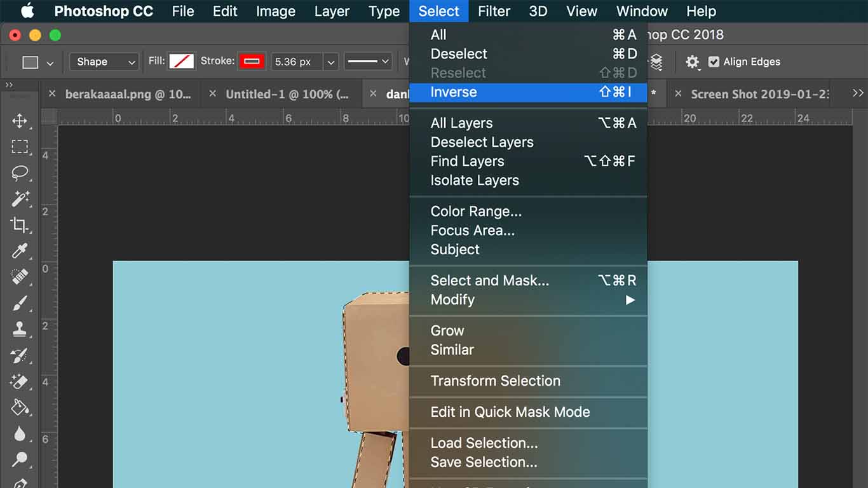Image resolution: width=868 pixels, height=488 pixels.
Task: Click the stroke width input field
Action: click(292, 62)
